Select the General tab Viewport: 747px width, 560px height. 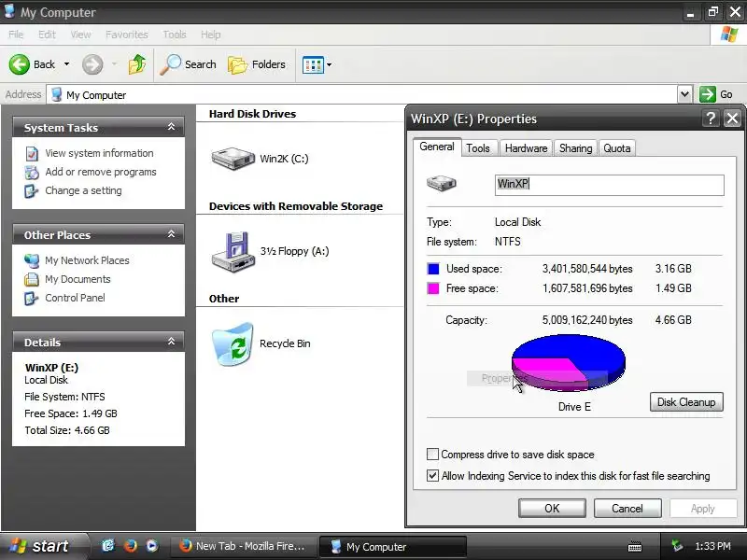(x=437, y=147)
